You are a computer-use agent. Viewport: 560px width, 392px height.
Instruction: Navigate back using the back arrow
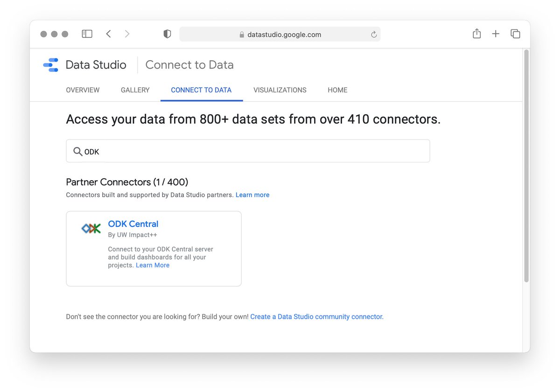tap(108, 34)
